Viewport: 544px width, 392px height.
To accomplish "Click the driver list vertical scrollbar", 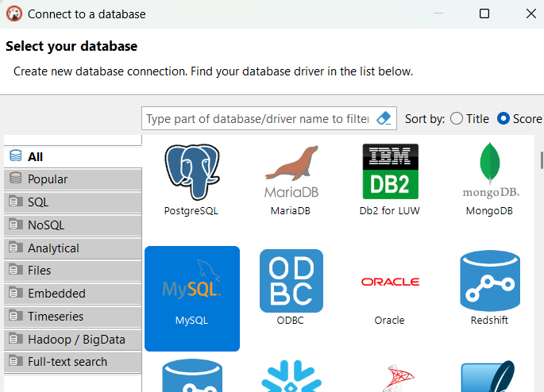I will (542, 160).
